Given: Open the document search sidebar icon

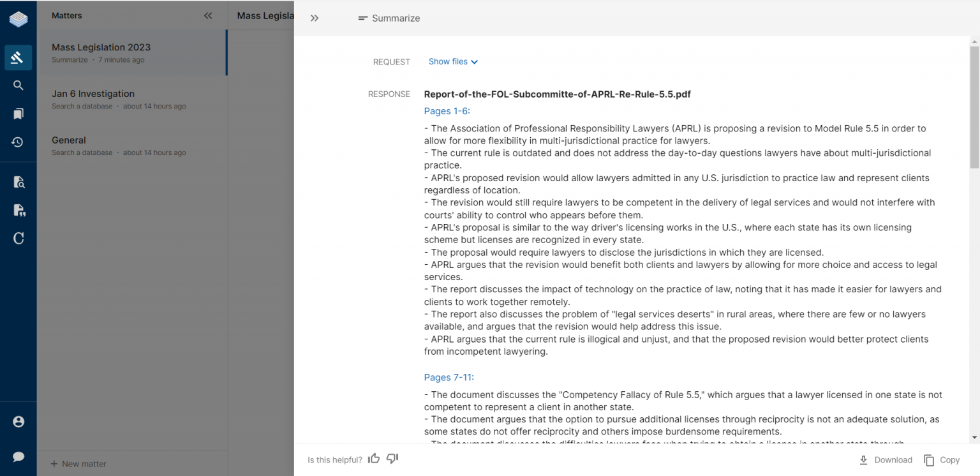Looking at the screenshot, I should coord(19,182).
